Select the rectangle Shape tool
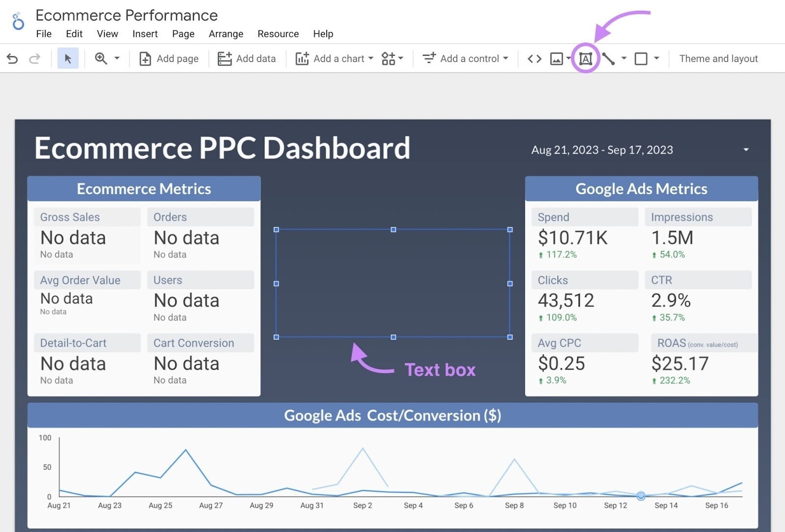This screenshot has height=532, width=785. point(641,59)
